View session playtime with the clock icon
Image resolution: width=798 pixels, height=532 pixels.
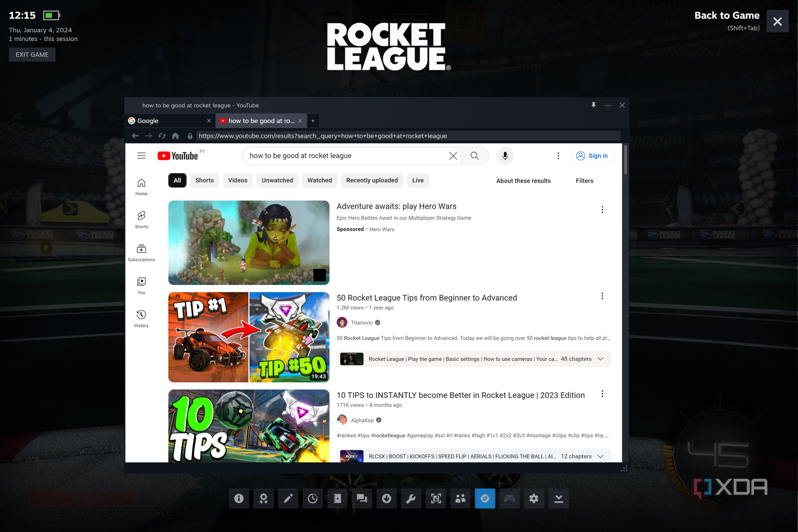(313, 498)
